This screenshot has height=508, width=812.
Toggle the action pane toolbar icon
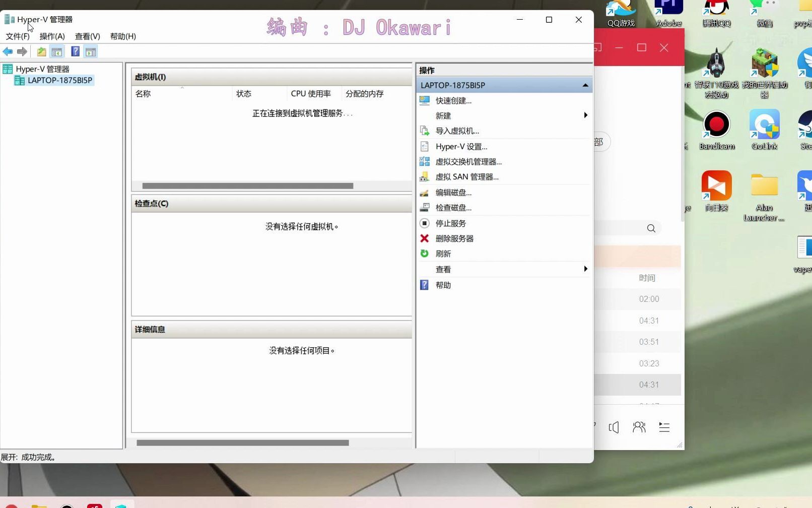coord(91,51)
